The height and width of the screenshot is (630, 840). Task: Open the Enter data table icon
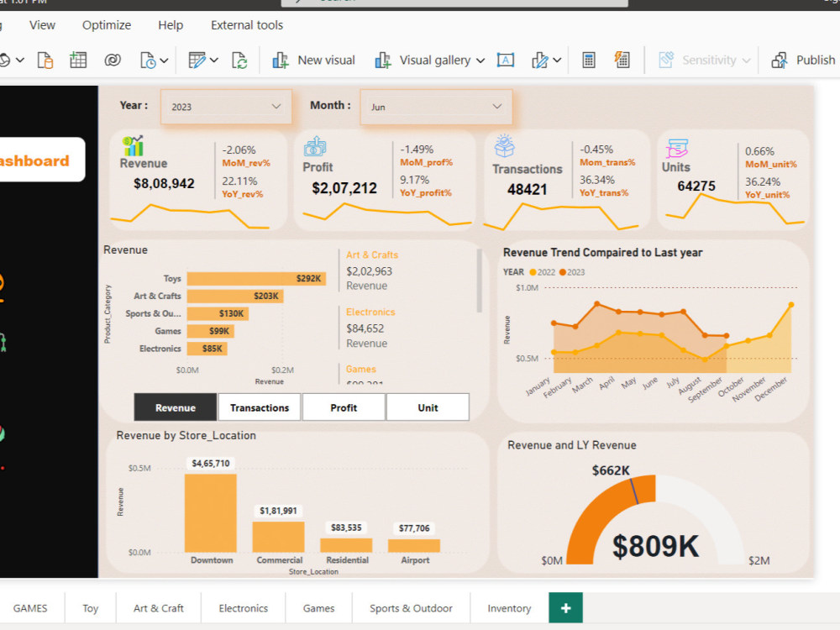tap(78, 60)
